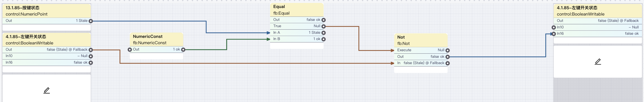Click the pencil edit icon under the left 4.1.85 block
The image size is (644, 102).
pyautogui.click(x=46, y=90)
